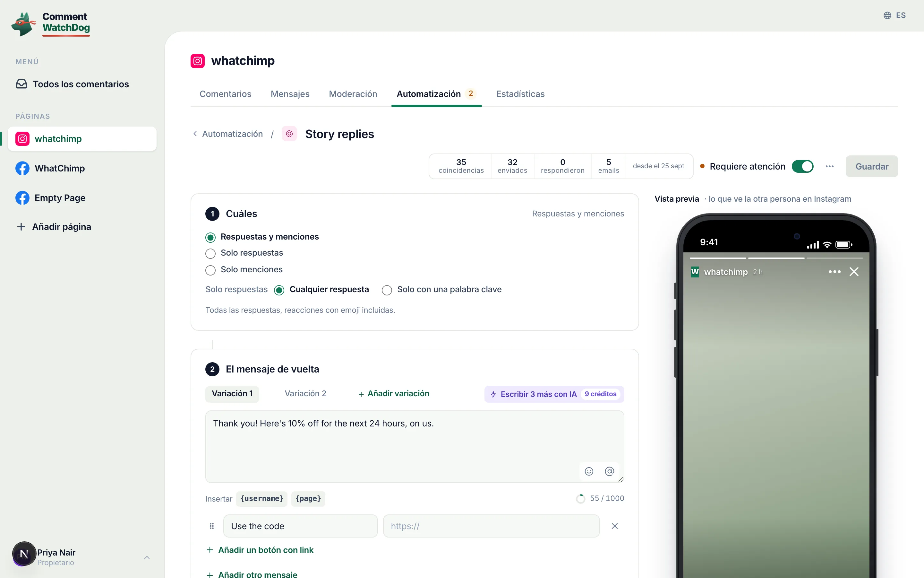The height and width of the screenshot is (578, 924).
Task: Choose Solo con una palabra clave option
Action: tap(387, 290)
